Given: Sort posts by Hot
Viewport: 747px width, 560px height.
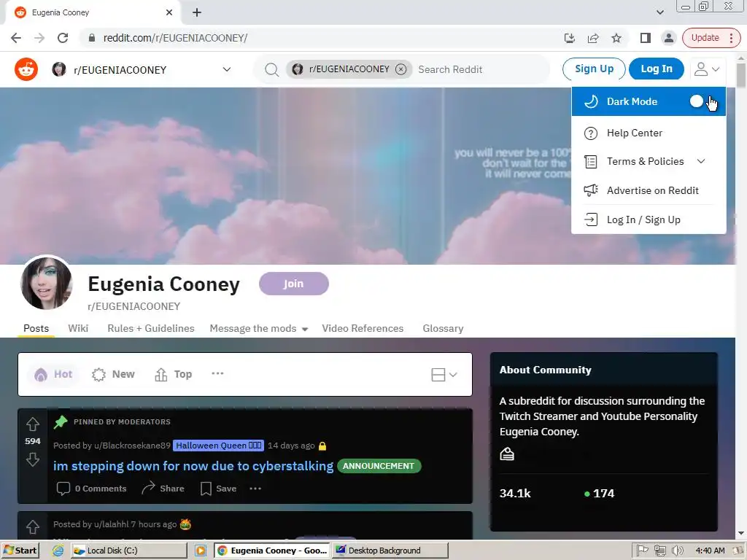Looking at the screenshot, I should 54,374.
